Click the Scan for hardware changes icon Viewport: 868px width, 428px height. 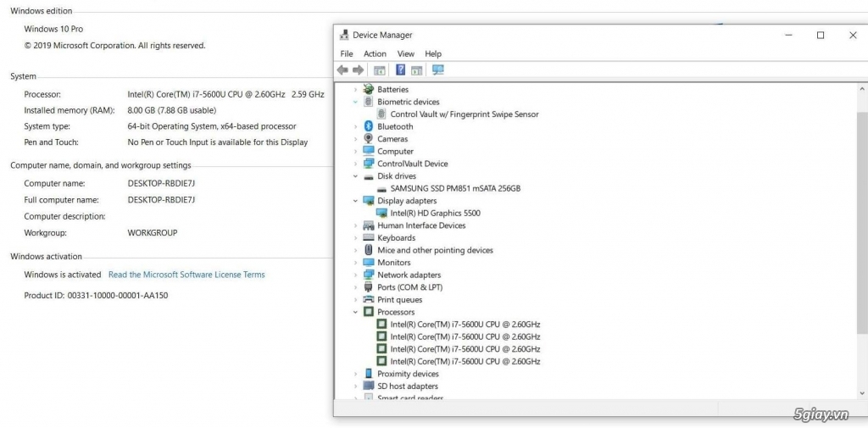[438, 69]
